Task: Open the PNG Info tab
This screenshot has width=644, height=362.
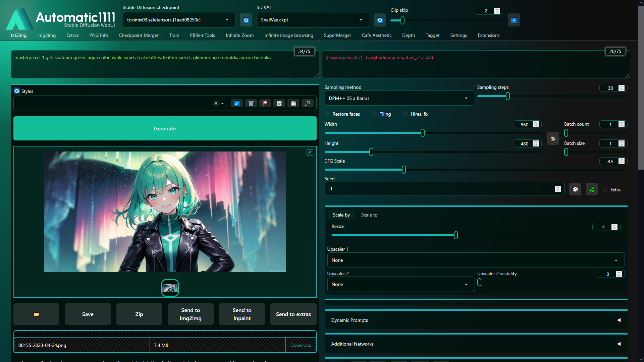Action: (98, 35)
